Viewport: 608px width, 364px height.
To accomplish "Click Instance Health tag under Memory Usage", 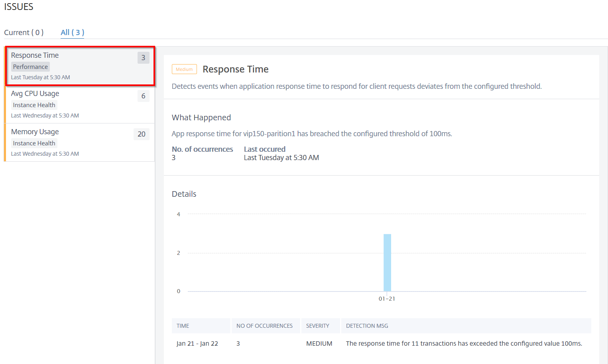I will (34, 143).
